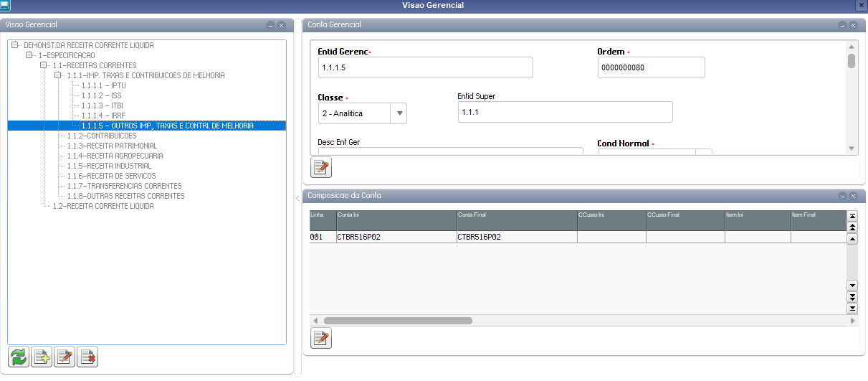The width and height of the screenshot is (868, 381).
Task: Select 1.1.6-RECEITA DE SERVICOS tree item
Action: click(x=111, y=176)
